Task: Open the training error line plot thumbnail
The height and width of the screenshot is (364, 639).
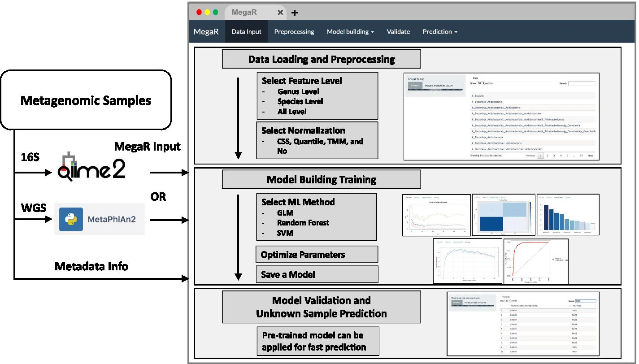Action: point(436,214)
